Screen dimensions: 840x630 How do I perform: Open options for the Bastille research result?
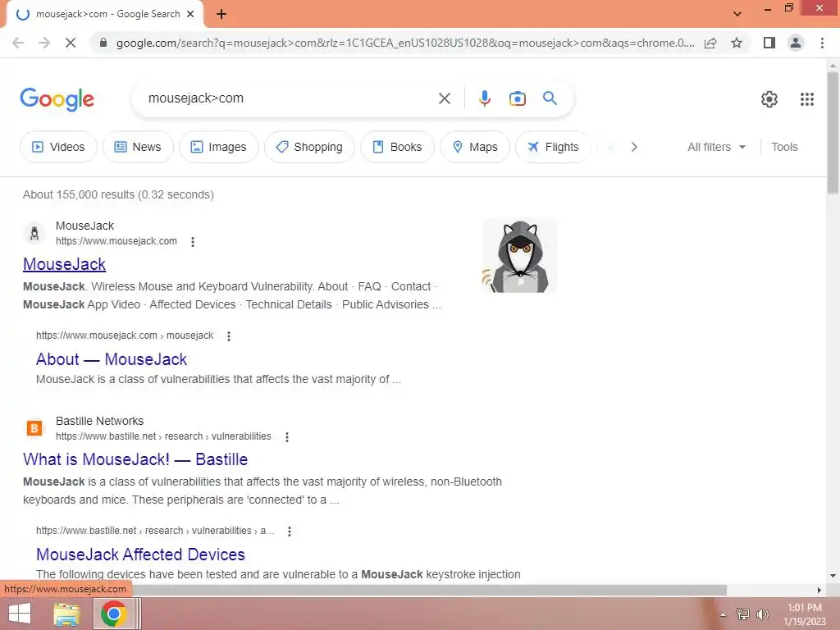(x=287, y=436)
